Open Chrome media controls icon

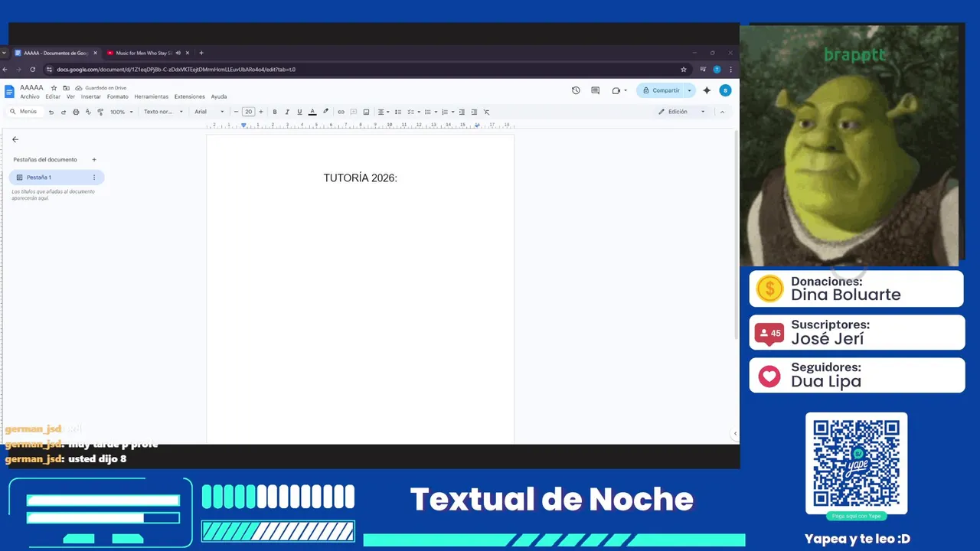[x=703, y=70]
